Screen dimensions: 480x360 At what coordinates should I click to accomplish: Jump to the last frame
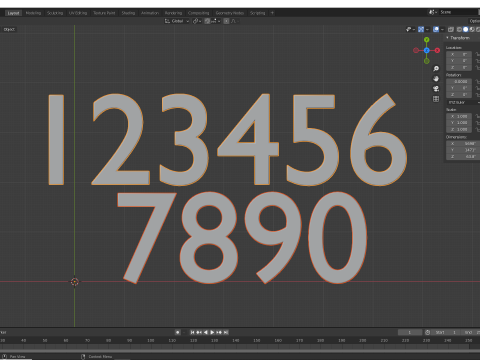tap(226, 332)
